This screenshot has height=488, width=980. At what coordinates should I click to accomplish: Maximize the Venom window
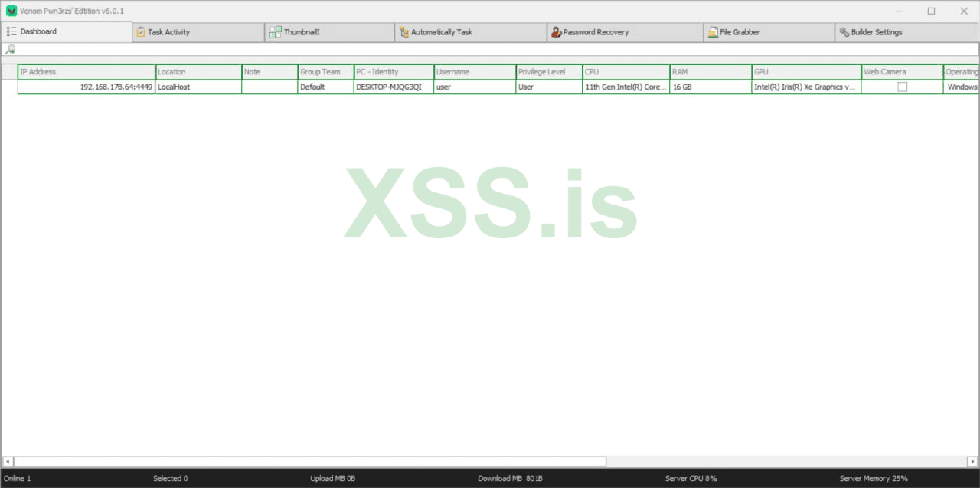point(931,11)
